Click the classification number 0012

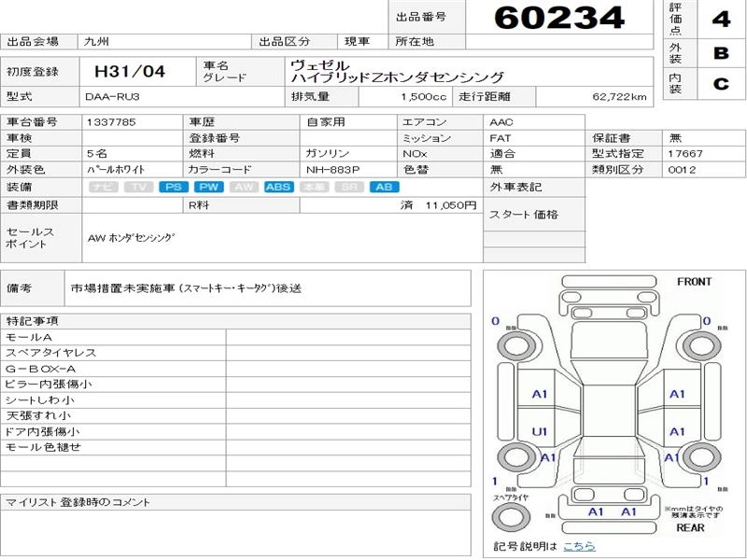point(683,170)
